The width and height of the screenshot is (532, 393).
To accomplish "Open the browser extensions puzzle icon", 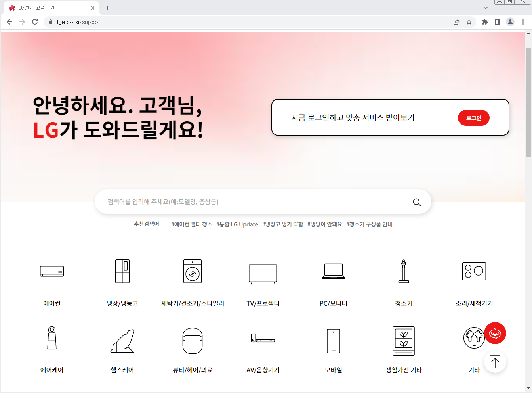I will 484,22.
